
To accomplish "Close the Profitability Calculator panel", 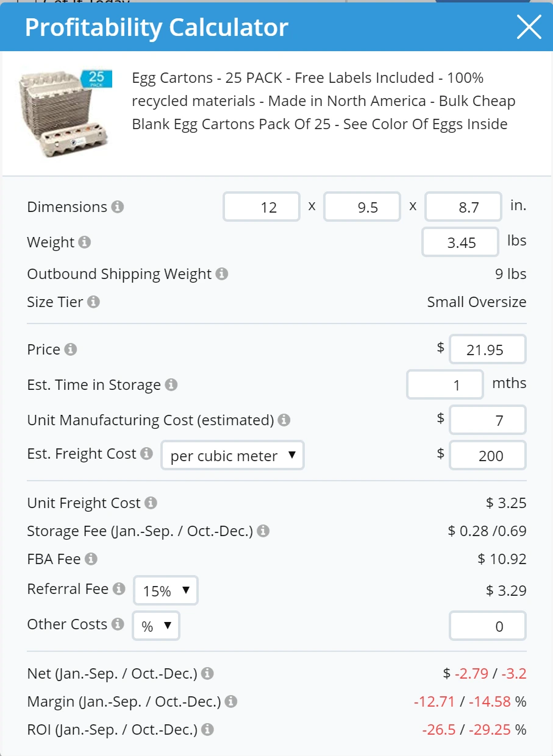I will click(x=529, y=27).
